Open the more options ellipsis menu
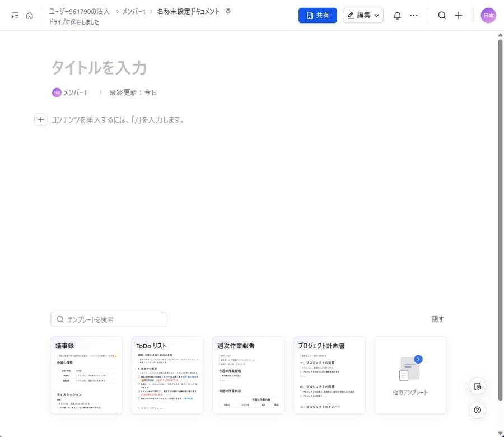Screen dimensions: 504x437 (414, 15)
